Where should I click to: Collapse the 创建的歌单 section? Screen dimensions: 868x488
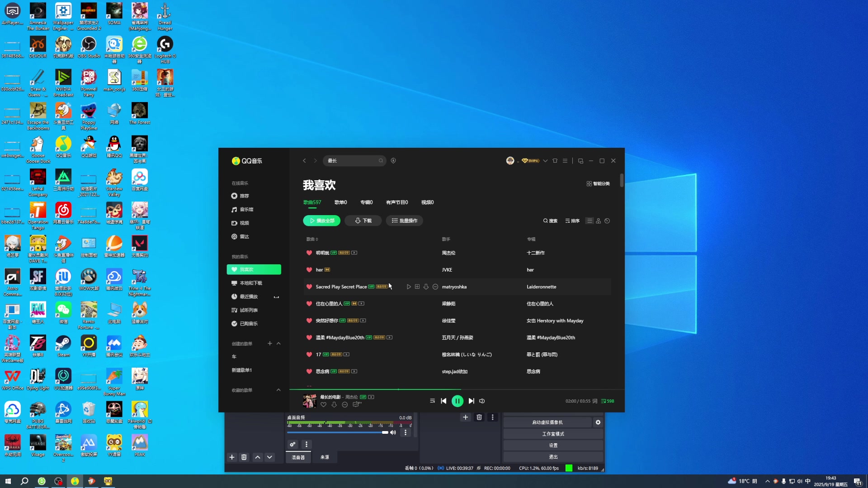point(278,343)
